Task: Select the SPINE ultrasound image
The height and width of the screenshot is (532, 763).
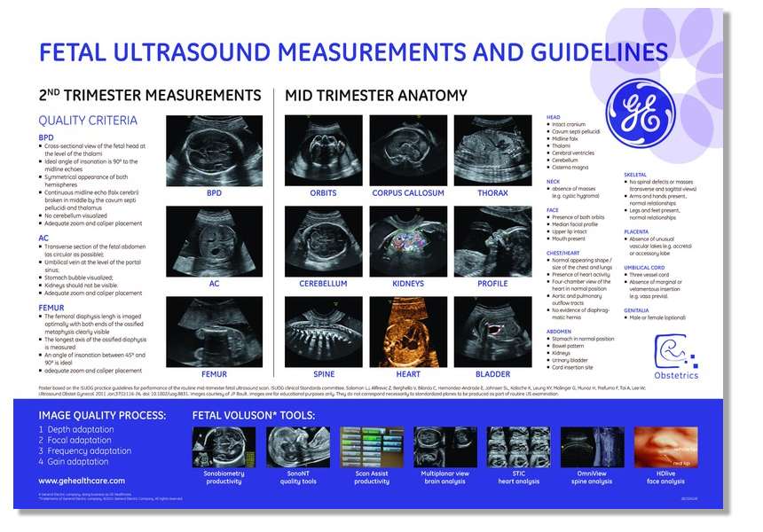Action: click(x=324, y=332)
